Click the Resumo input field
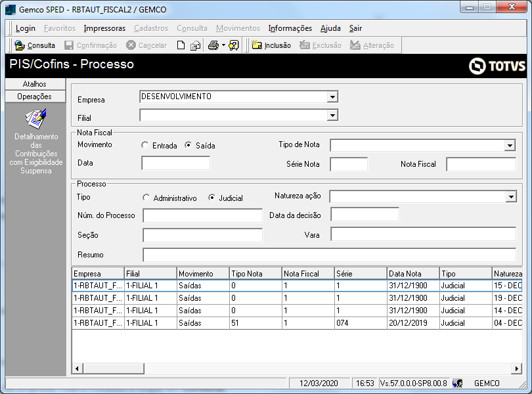The width and height of the screenshot is (532, 394). tap(330, 255)
